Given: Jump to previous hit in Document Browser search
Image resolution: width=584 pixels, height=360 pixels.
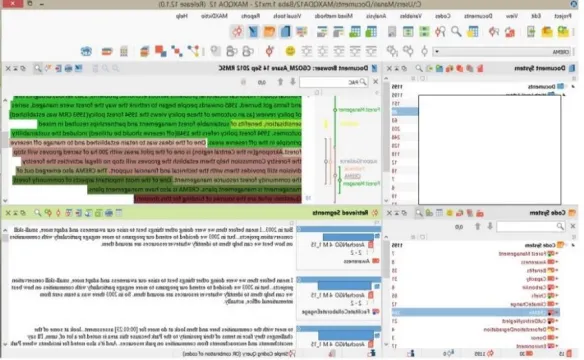Looking at the screenshot, I should pos(280,82).
